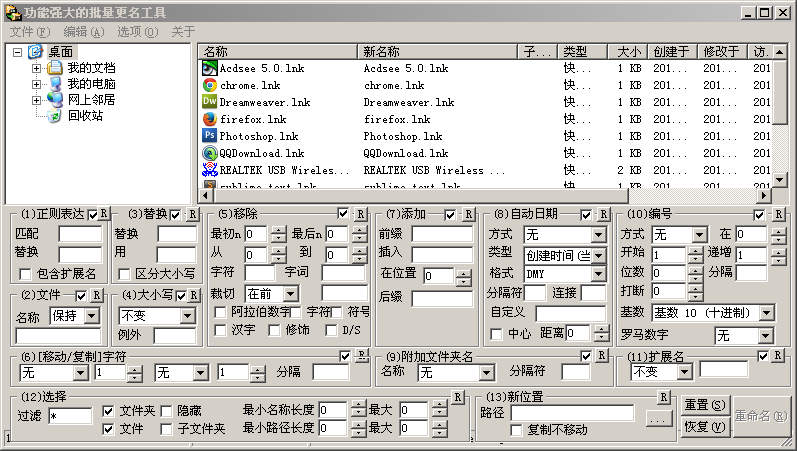The height and width of the screenshot is (451, 797).
Task: Click the 重置 reset button
Action: [x=704, y=405]
